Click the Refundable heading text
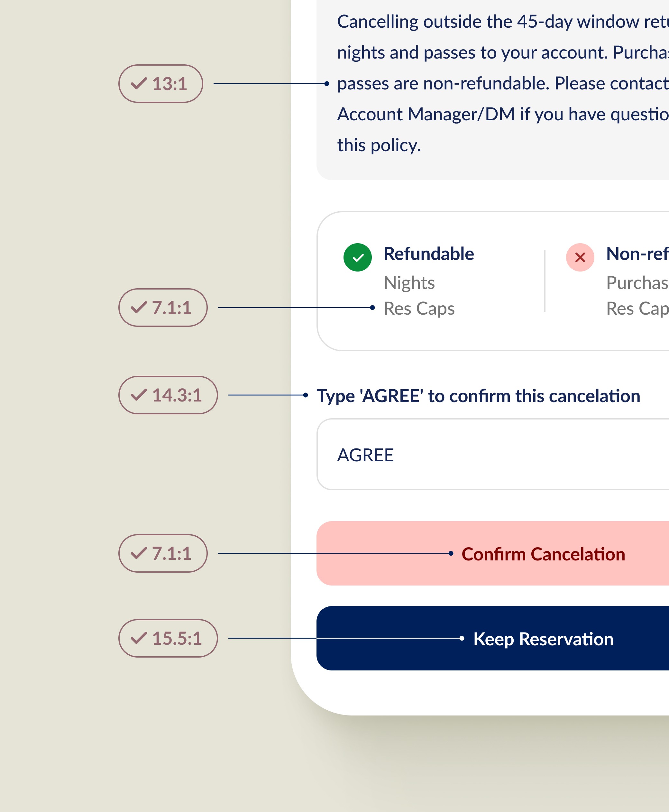Screen dimensions: 669x812 point(428,254)
